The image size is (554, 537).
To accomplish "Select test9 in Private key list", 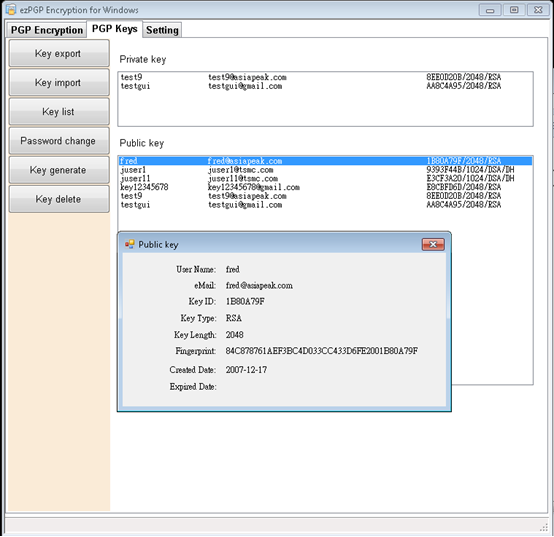I will click(x=325, y=77).
